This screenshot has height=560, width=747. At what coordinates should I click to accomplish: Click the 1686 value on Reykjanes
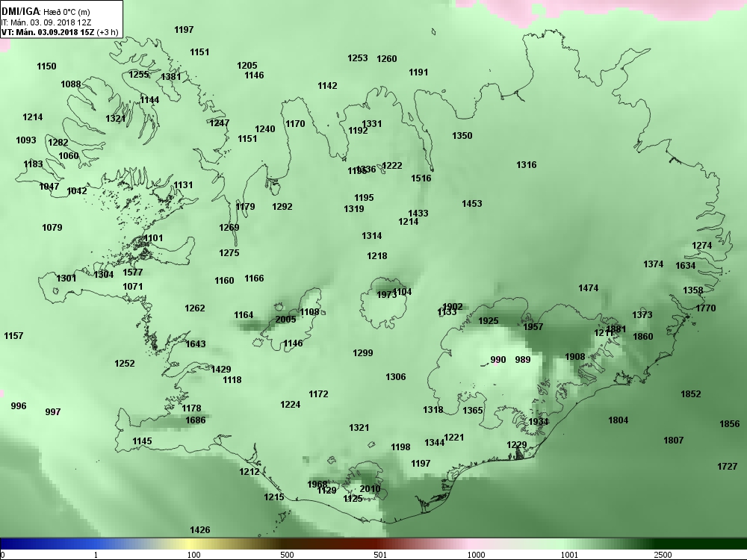point(195,420)
